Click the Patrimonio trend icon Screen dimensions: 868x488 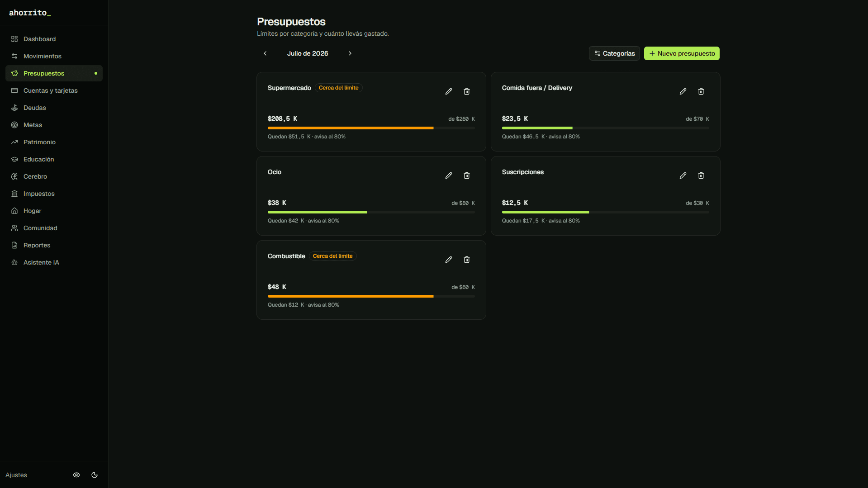tap(14, 142)
